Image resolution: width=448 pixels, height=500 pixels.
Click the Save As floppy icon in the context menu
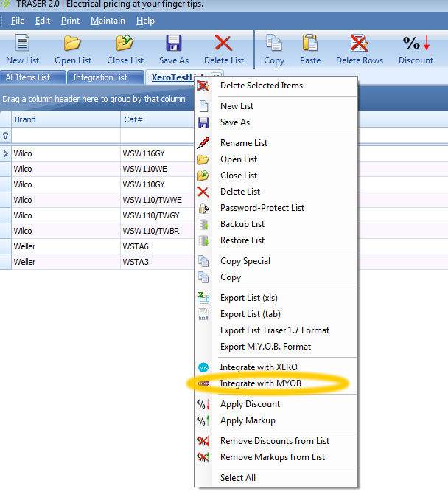203,122
